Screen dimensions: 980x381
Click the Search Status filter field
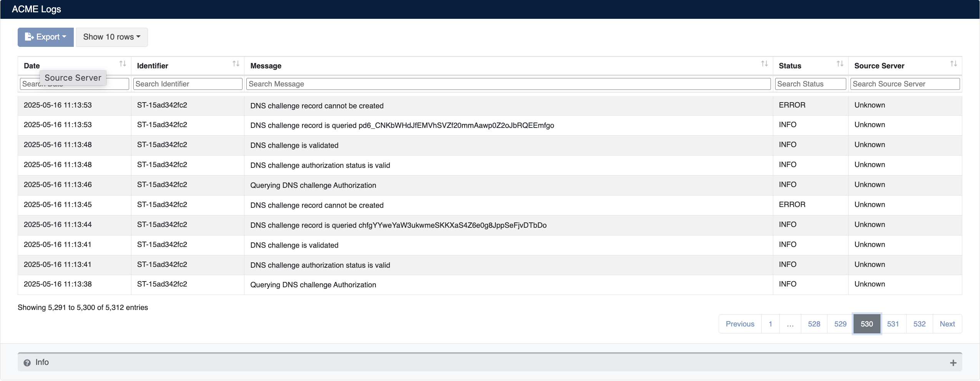811,84
